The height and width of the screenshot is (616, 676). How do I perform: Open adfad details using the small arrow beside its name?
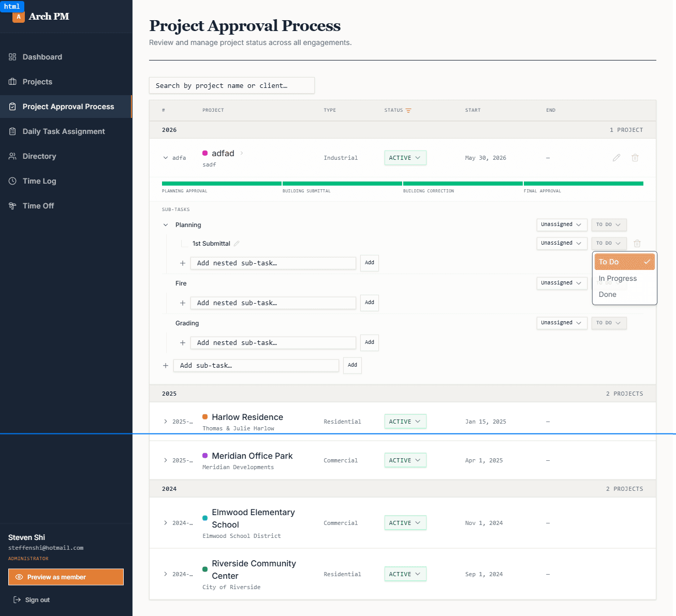tap(242, 153)
